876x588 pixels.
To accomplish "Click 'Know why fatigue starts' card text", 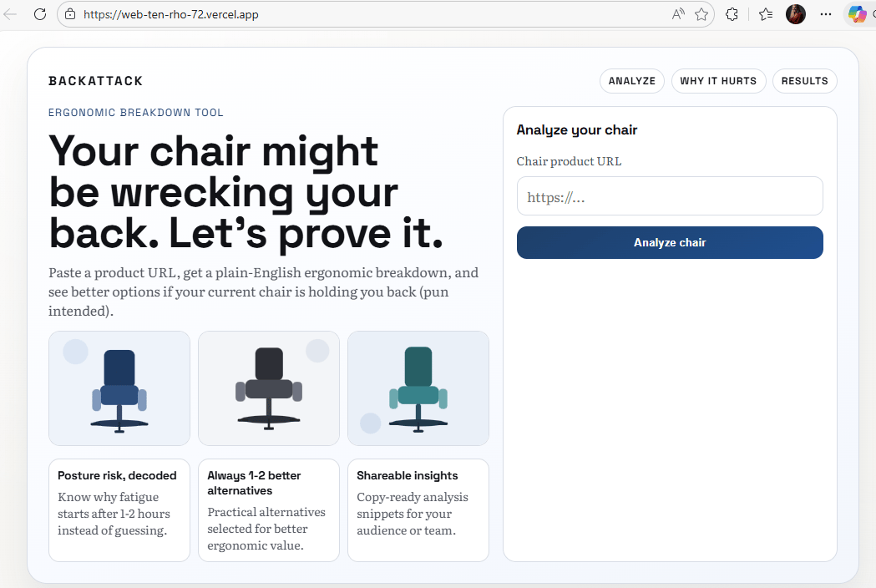I will tap(114, 514).
